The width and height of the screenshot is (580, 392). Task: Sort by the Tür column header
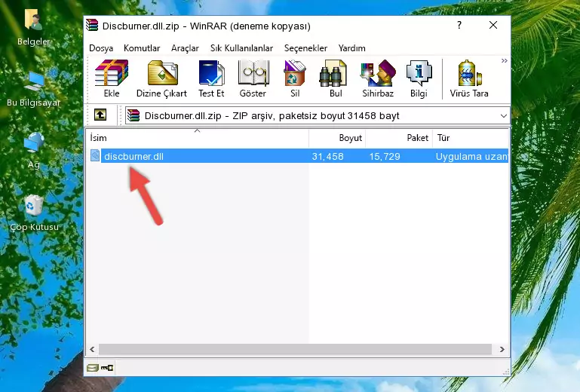point(471,138)
